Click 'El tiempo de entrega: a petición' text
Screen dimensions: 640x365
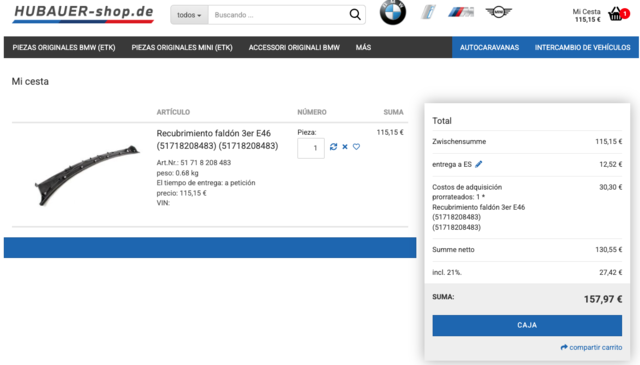(206, 183)
